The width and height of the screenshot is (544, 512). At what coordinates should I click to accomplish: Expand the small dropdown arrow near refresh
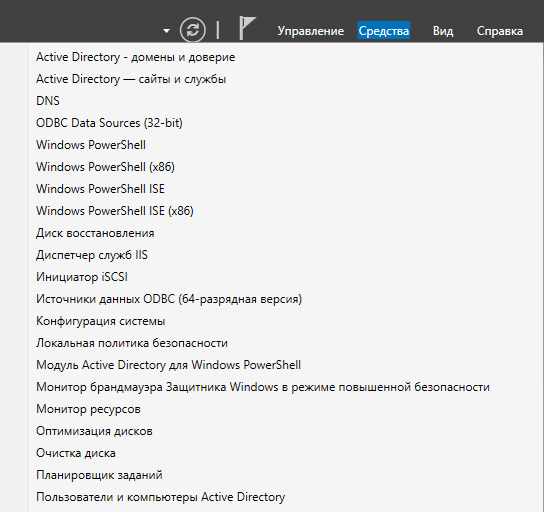(x=167, y=31)
